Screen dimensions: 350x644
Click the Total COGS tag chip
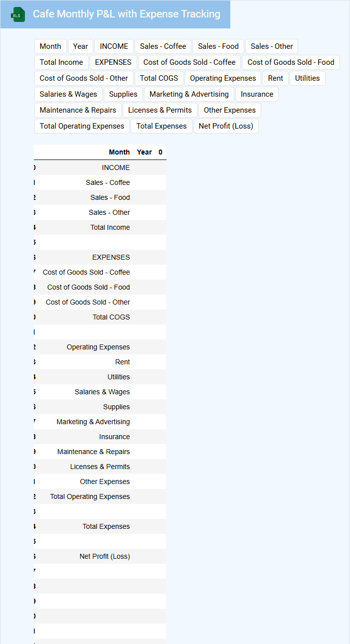click(x=159, y=78)
